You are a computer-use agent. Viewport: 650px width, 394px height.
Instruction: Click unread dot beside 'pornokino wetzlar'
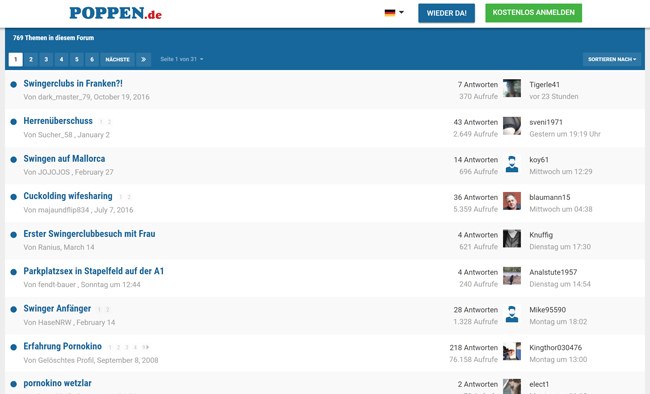[x=14, y=384]
